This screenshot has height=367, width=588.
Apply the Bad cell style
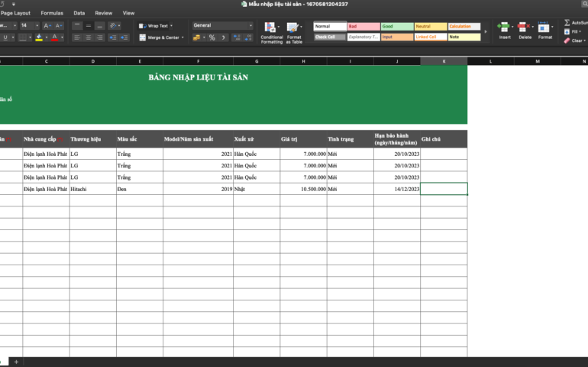click(363, 26)
